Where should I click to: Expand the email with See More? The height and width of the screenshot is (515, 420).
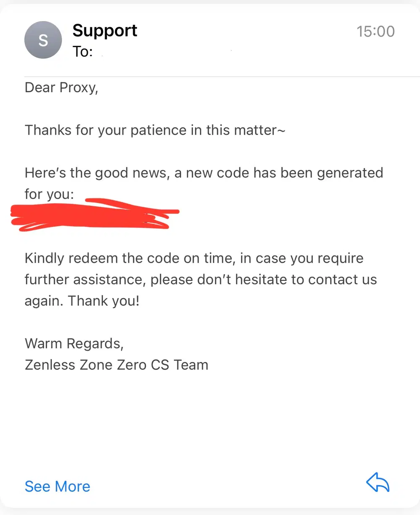point(58,486)
